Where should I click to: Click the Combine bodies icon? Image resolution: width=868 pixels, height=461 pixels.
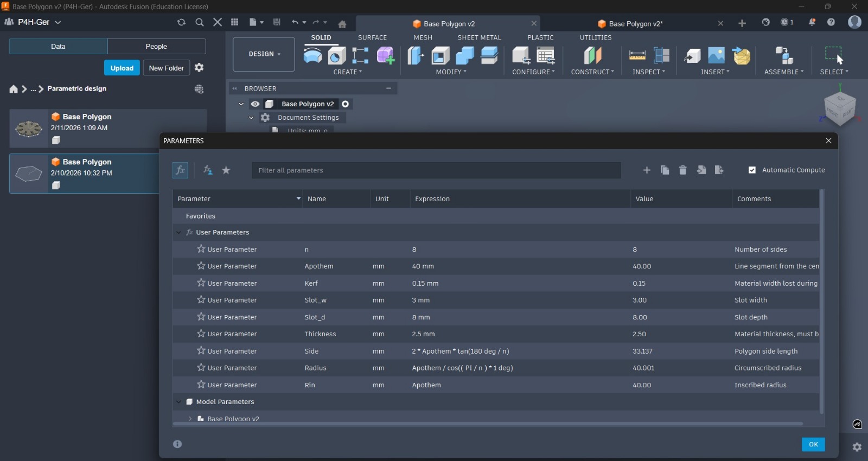(x=465, y=55)
